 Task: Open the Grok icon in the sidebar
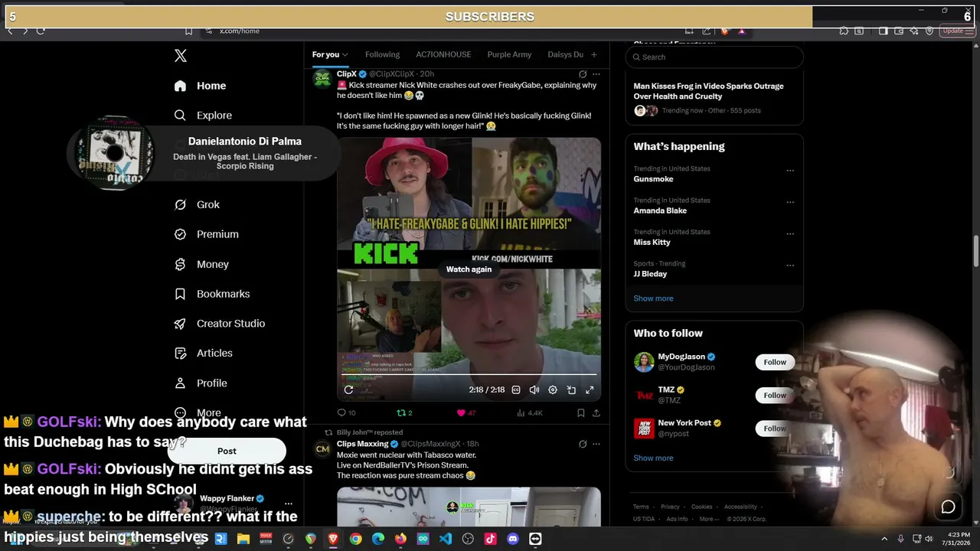click(x=180, y=205)
